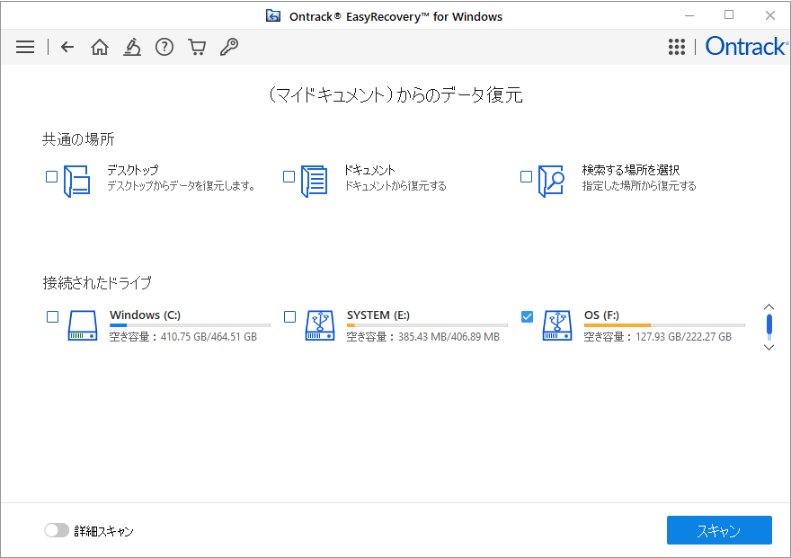Open the hamburger menu
The height and width of the screenshot is (558, 791).
click(25, 47)
